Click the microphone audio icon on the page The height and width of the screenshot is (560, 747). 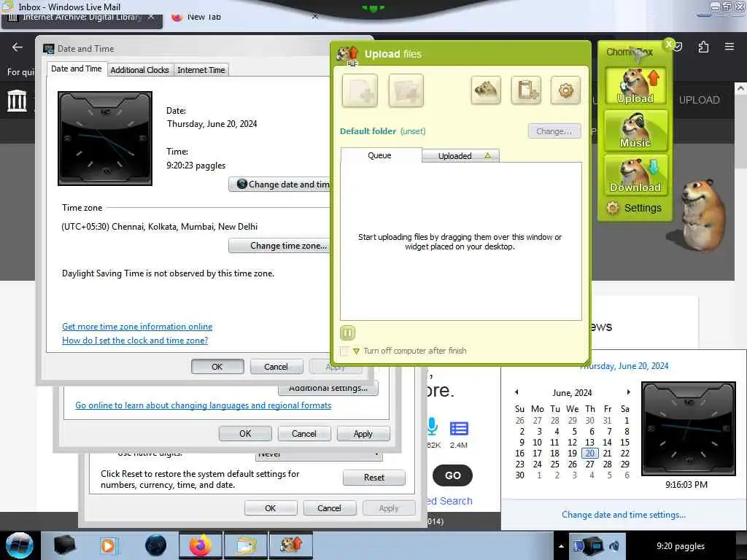point(432,427)
